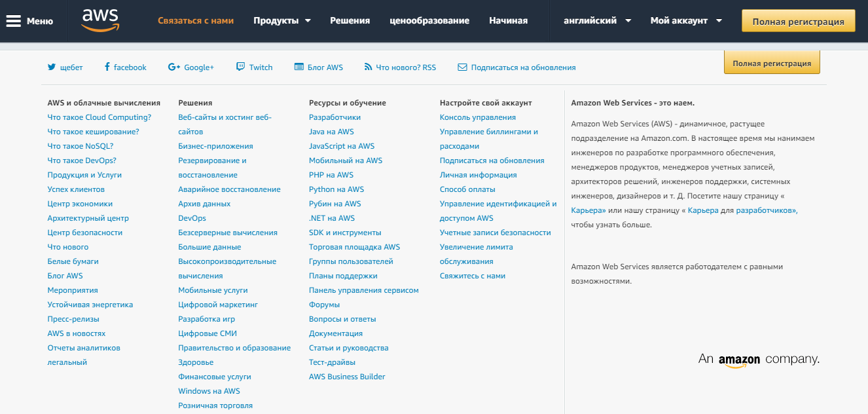The height and width of the screenshot is (414, 868).
Task: Open Windows на AWS link
Action: pyautogui.click(x=209, y=391)
